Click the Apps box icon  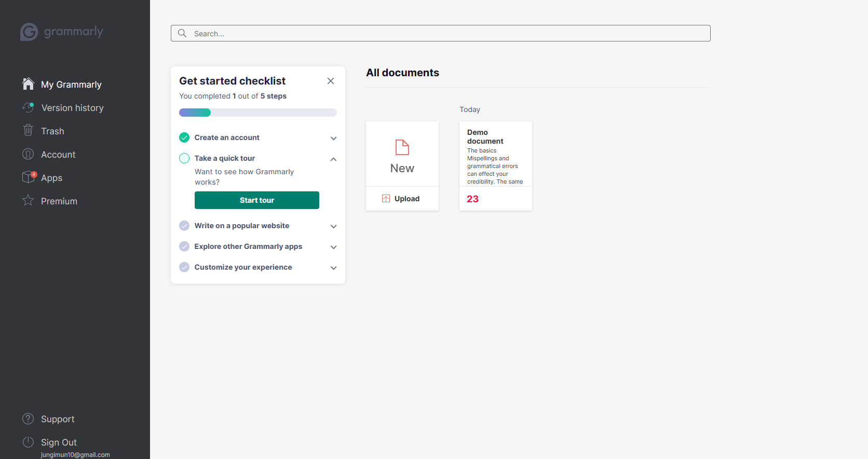29,177
